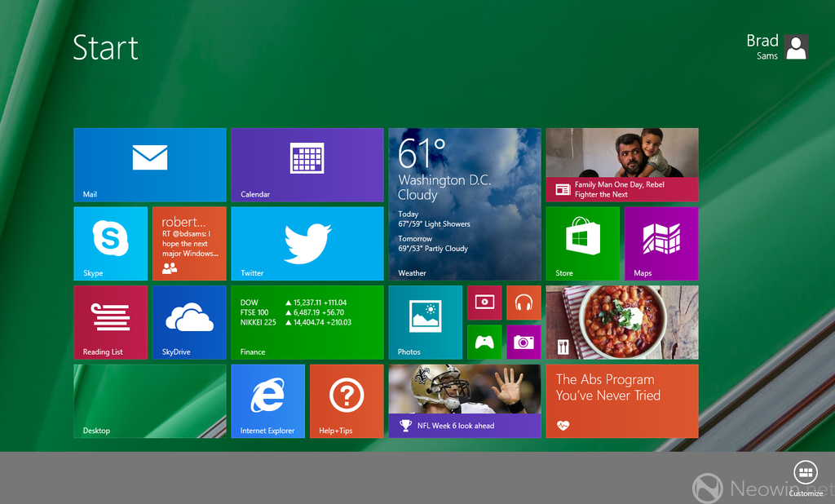This screenshot has width=835, height=504.
Task: Open the small Xbox Games tile
Action: point(484,342)
